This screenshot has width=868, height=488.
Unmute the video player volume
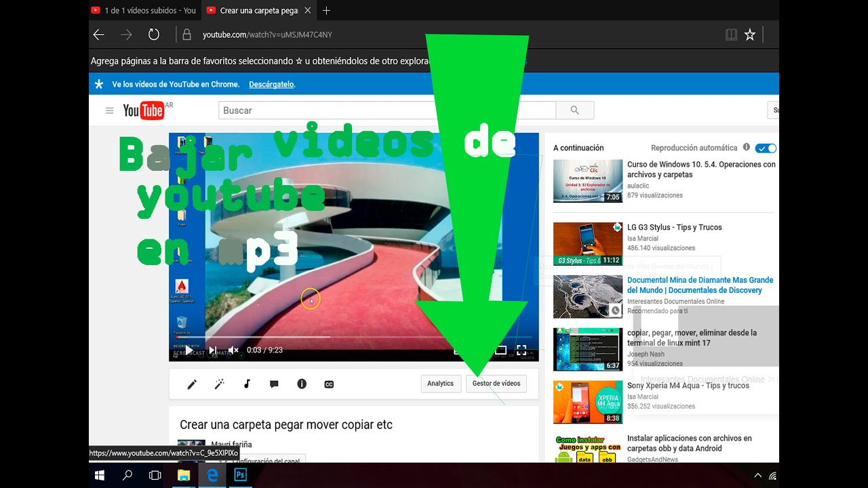pyautogui.click(x=233, y=350)
